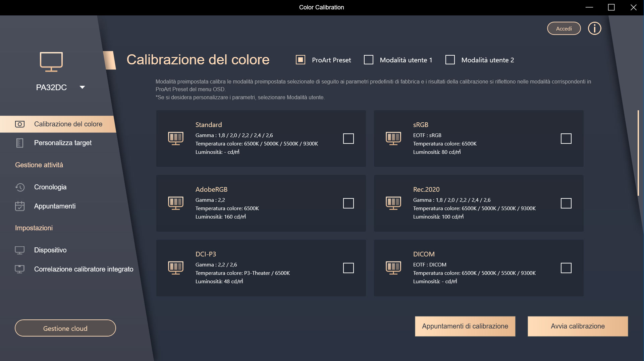Click the document icon beside Personalizza target
644x361 pixels.
20,143
